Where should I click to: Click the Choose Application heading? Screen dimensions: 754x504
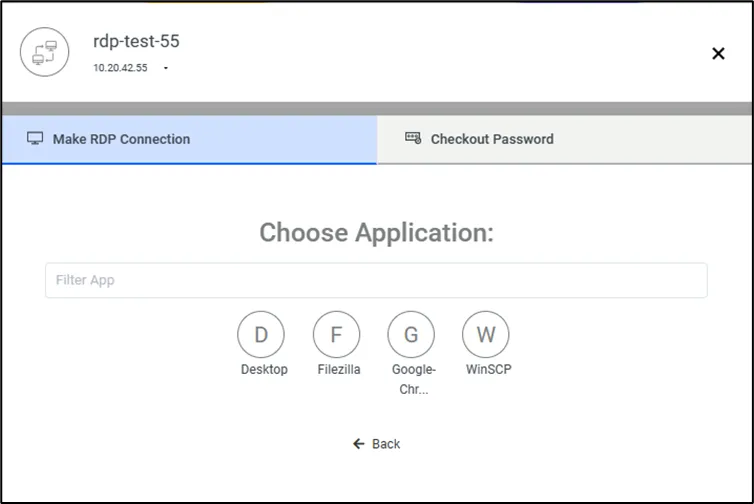[377, 233]
